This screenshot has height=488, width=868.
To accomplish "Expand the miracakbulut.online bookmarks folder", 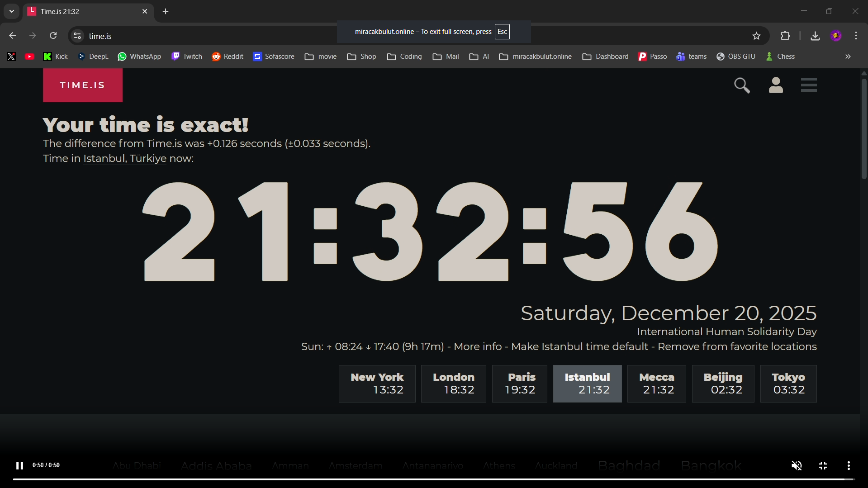I will (x=535, y=57).
